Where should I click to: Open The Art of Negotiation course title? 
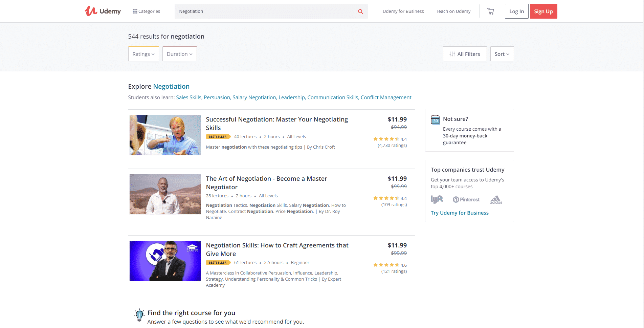266,183
